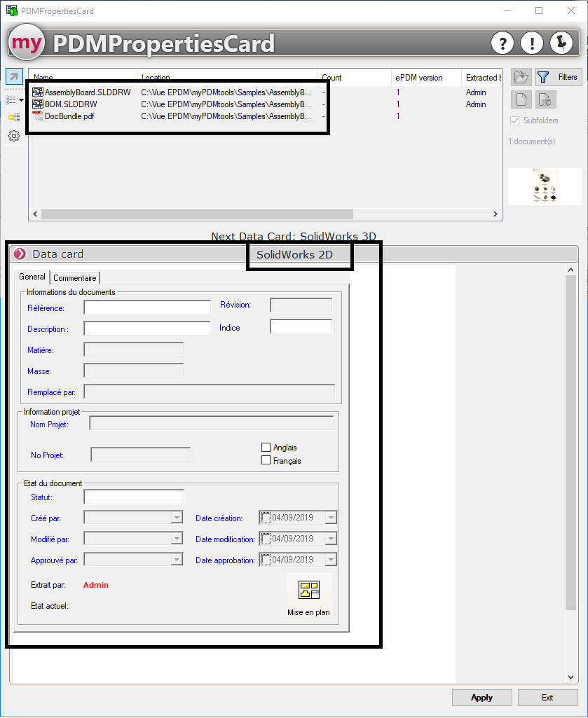Viewport: 588px width, 718px height.
Task: Click into the Référence input field
Action: pyautogui.click(x=147, y=308)
